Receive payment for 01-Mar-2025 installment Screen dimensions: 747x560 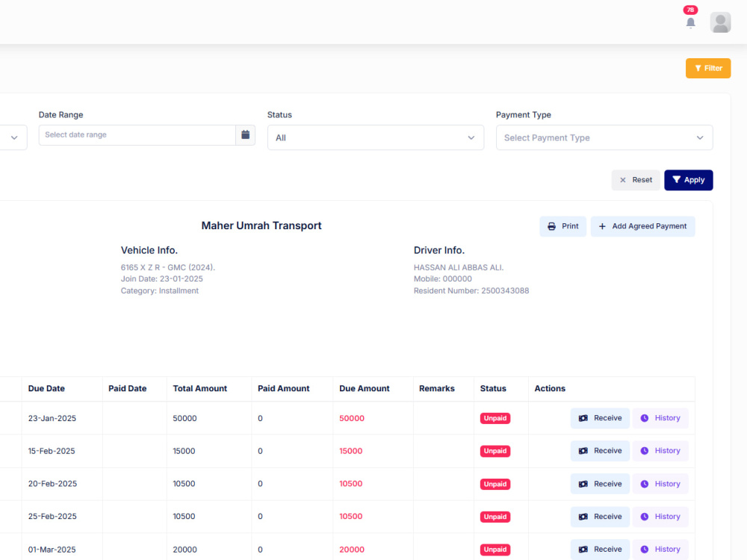(600, 549)
